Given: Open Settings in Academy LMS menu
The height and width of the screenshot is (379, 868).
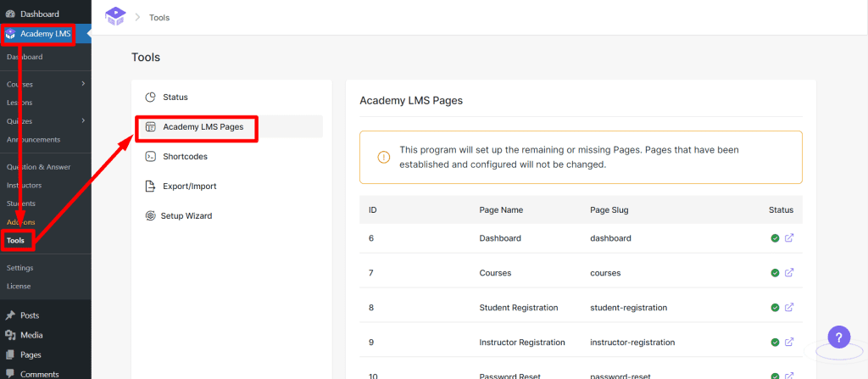Looking at the screenshot, I should click(x=20, y=268).
